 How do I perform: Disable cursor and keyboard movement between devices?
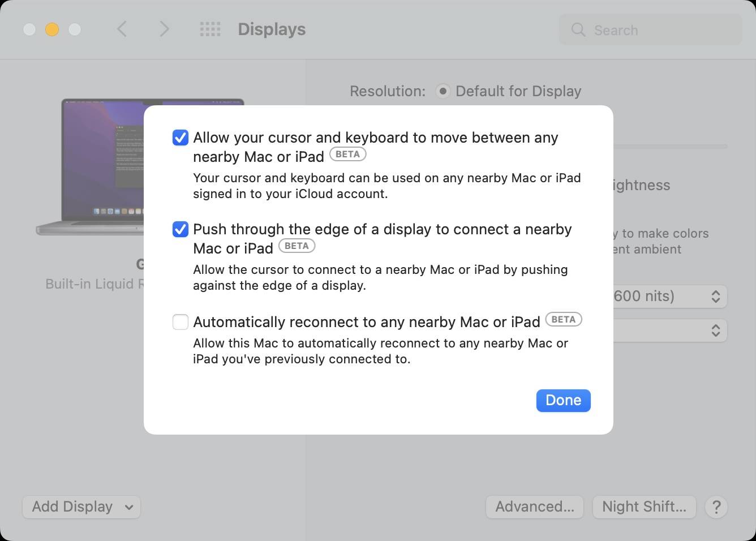click(x=180, y=138)
